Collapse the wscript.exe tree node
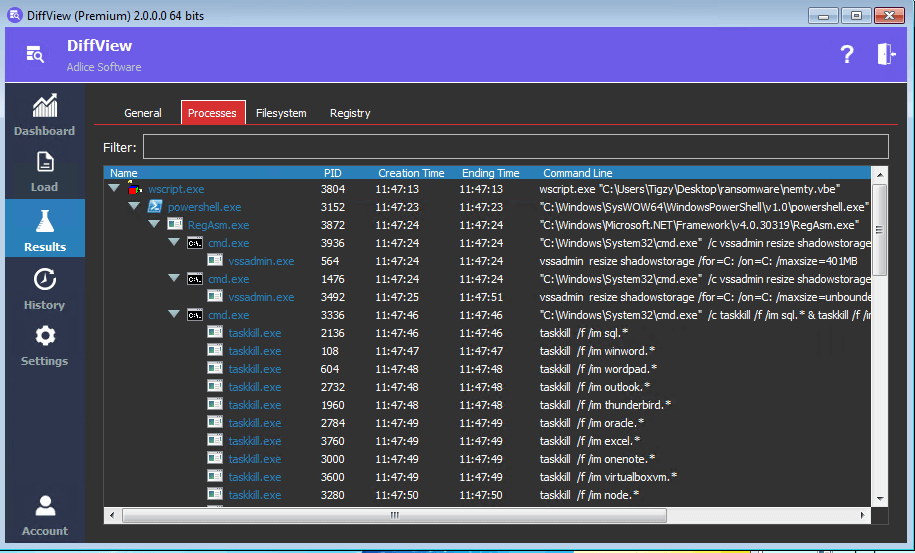915x553 pixels. (x=114, y=189)
